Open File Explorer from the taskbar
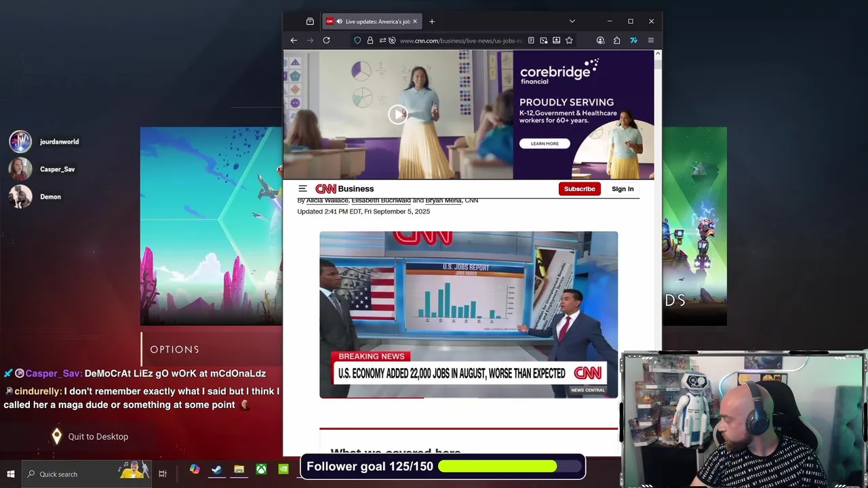868x488 pixels. point(239,469)
